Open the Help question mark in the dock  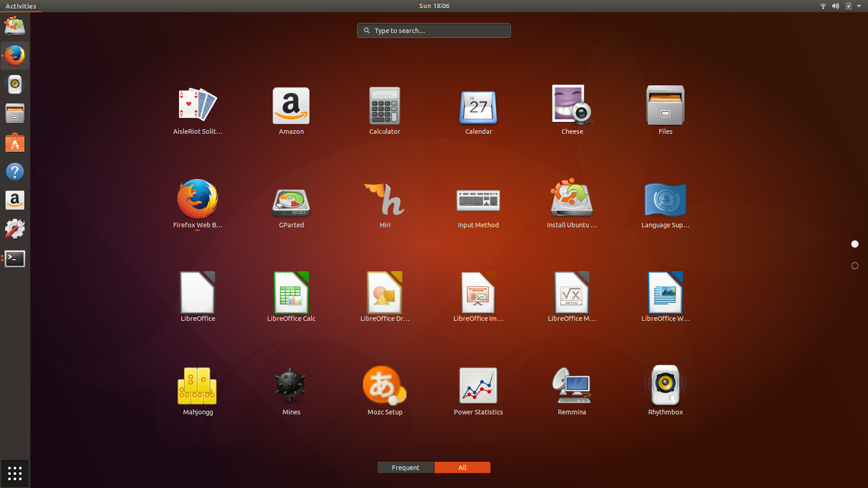coord(15,172)
